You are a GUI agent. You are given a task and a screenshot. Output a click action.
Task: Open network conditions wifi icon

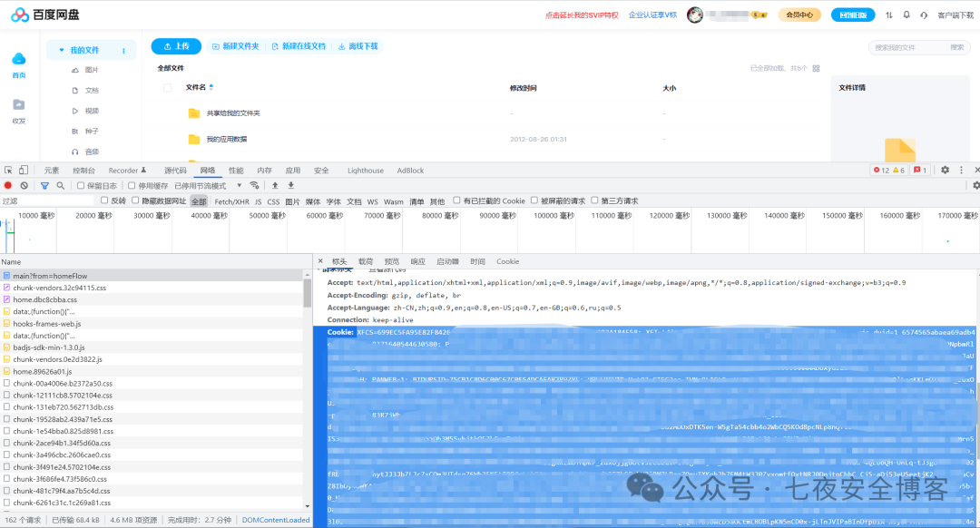(x=254, y=186)
